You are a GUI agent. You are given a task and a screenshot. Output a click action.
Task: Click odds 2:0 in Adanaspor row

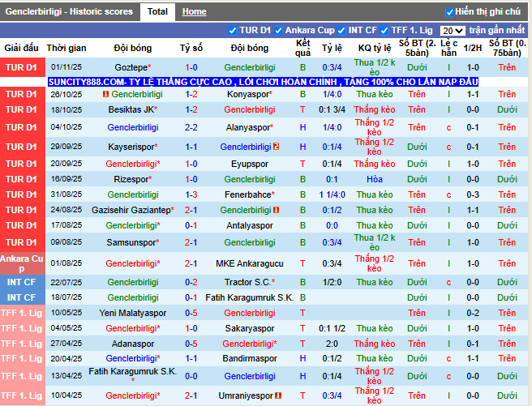tap(332, 344)
